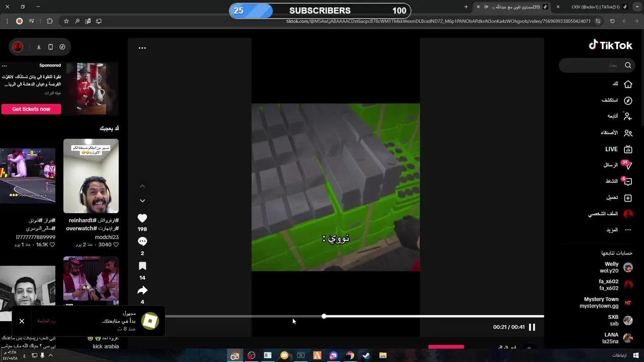Open LANA la25na followed account

[x=617, y=338]
